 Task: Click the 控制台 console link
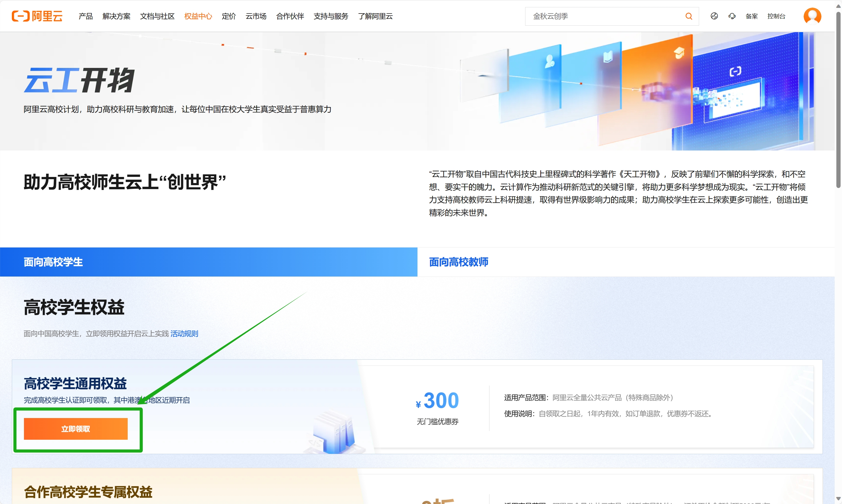coord(776,16)
